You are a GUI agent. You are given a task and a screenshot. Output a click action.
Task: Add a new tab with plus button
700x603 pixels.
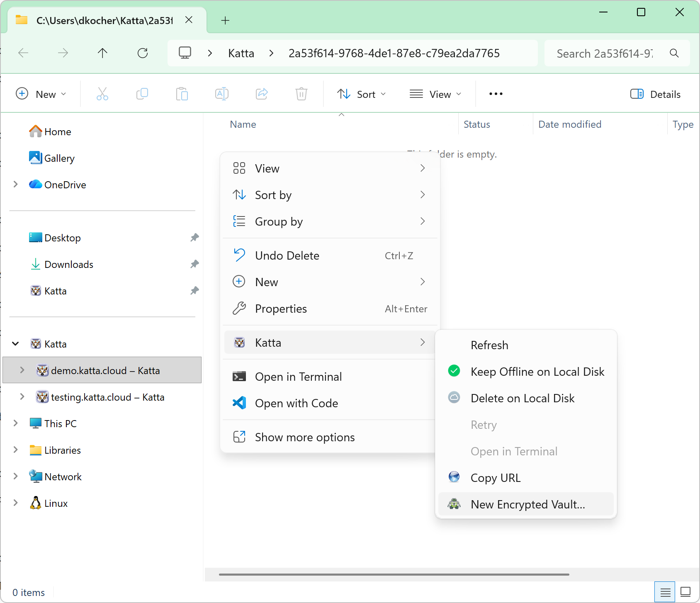(x=225, y=20)
